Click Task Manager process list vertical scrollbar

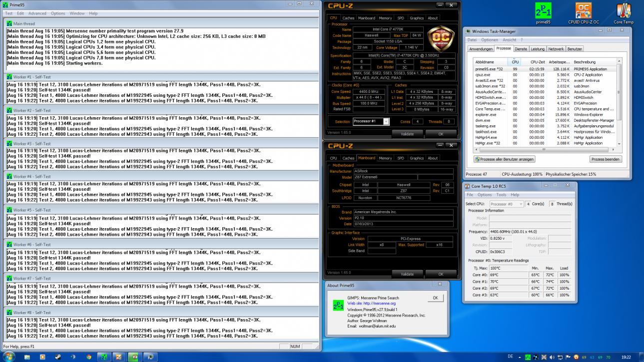[x=619, y=102]
